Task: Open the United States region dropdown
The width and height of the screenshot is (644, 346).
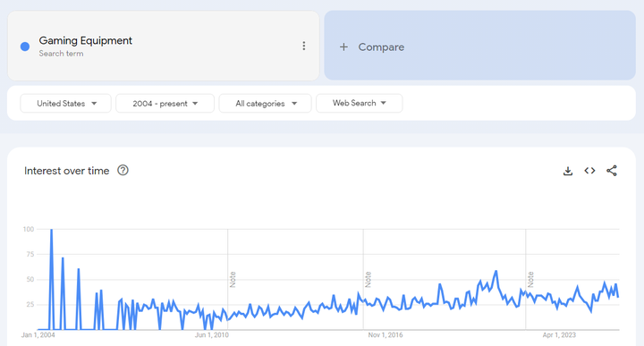Action: (x=65, y=104)
